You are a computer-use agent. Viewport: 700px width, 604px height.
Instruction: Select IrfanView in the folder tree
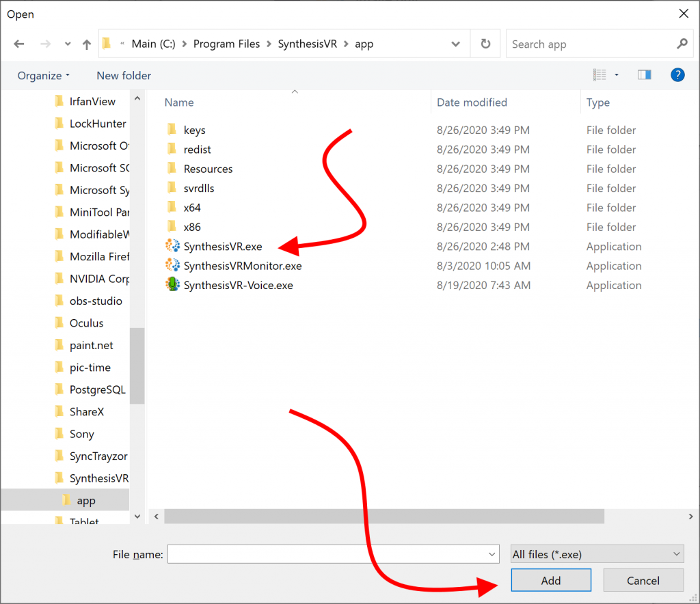click(x=92, y=101)
